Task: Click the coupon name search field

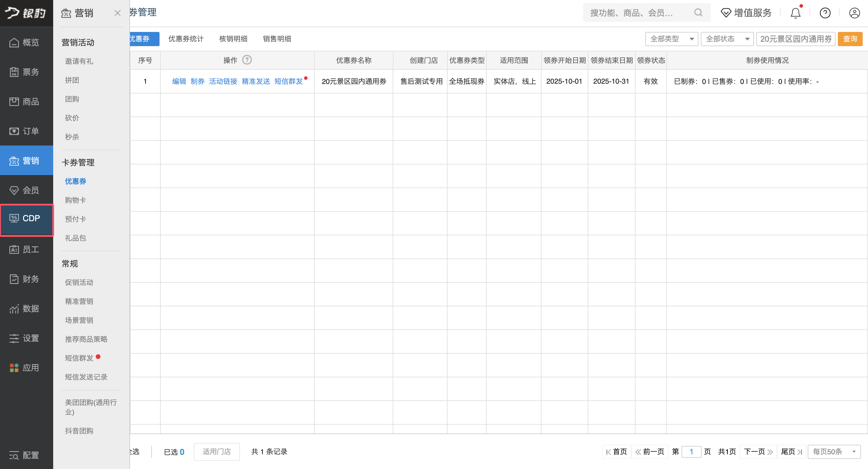Action: [x=795, y=39]
